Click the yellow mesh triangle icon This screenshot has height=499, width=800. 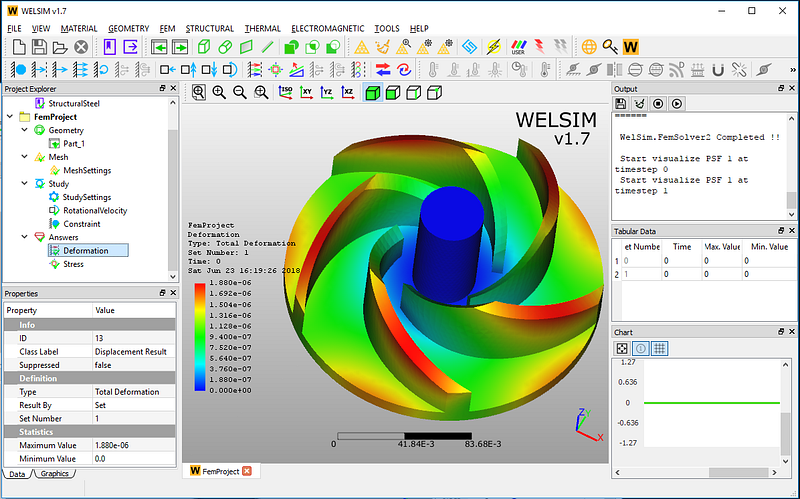point(361,47)
